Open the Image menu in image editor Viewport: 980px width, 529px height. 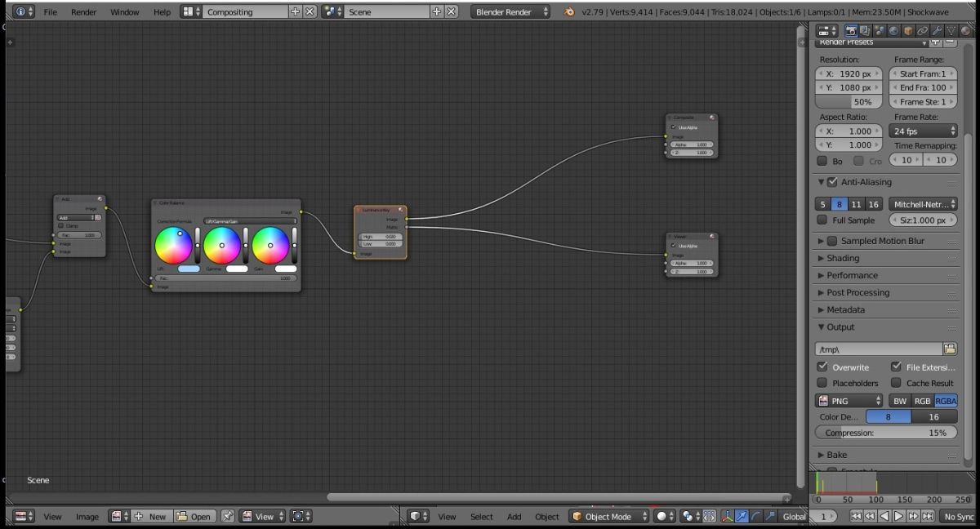[x=87, y=517]
